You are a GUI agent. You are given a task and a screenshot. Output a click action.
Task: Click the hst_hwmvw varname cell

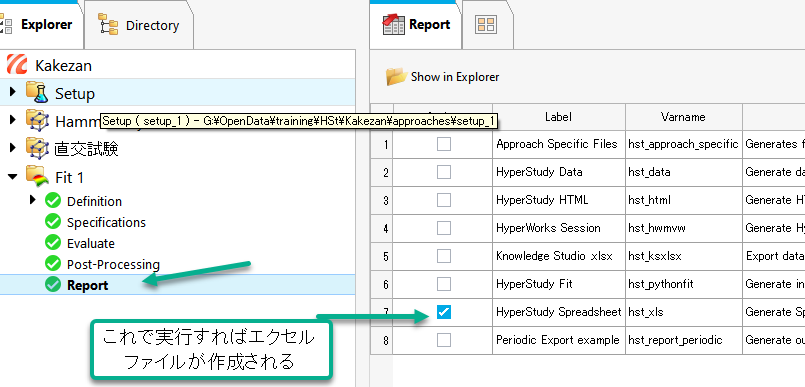[683, 228]
